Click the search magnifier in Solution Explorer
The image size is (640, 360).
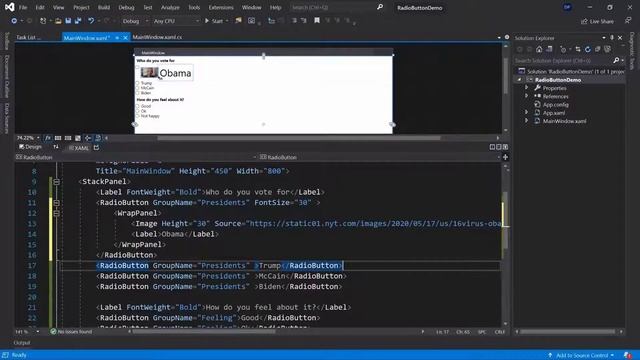(x=616, y=60)
